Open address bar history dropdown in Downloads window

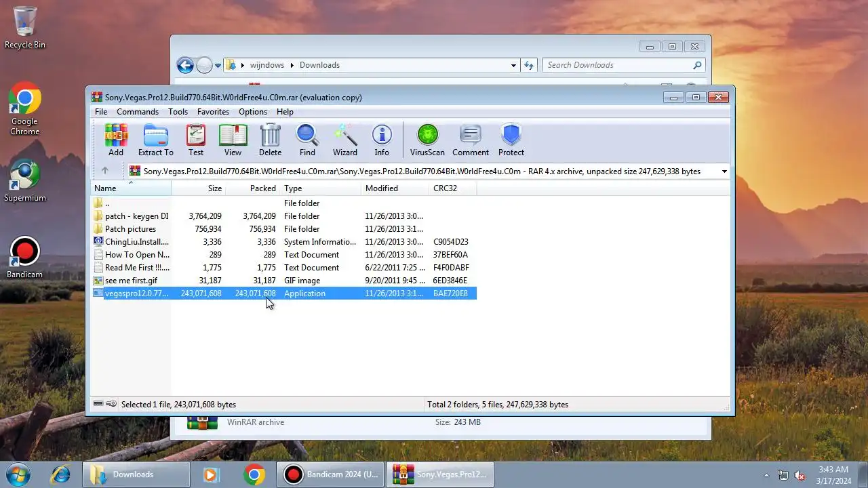513,65
